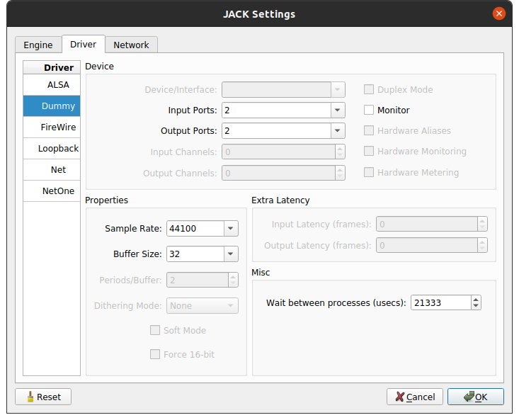Click the Output Latency frames spin box

coord(432,245)
